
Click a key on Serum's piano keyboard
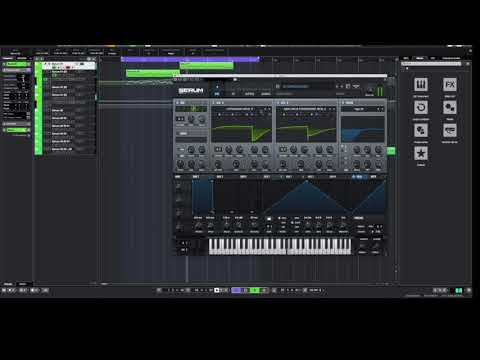pos(279,247)
